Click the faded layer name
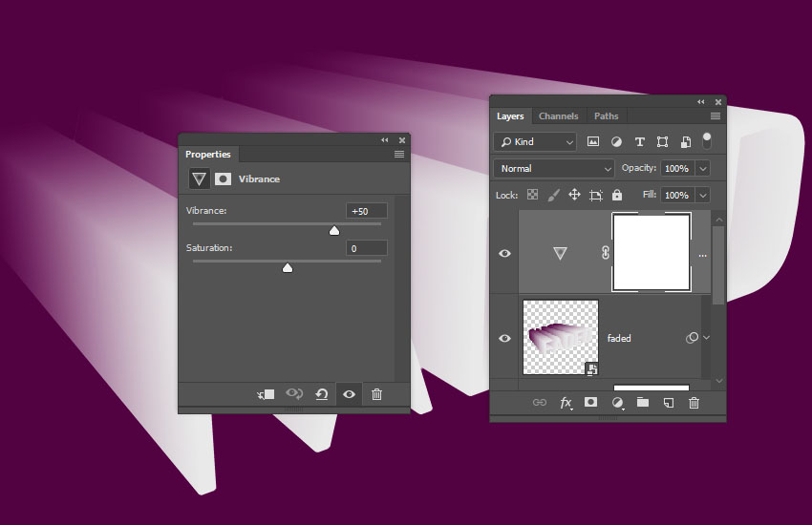812x525 pixels. (x=619, y=338)
